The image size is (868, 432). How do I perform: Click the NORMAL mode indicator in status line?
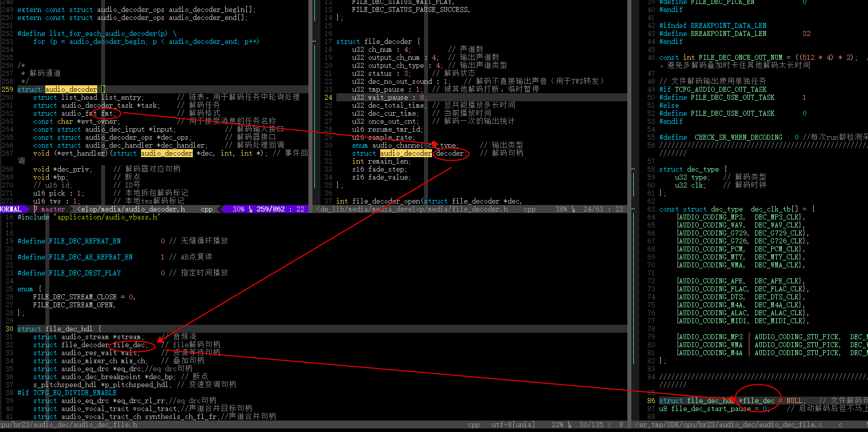pyautogui.click(x=11, y=209)
